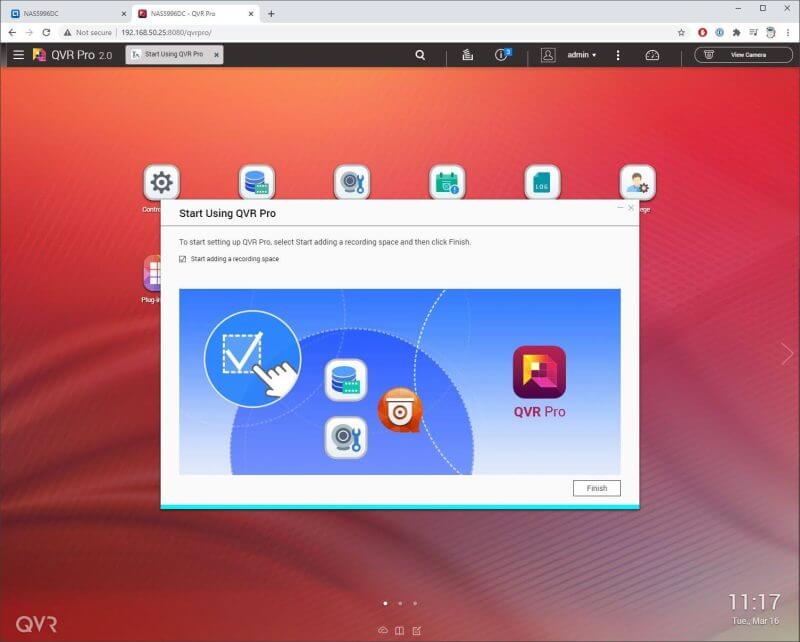Expand the admin user dropdown

581,55
